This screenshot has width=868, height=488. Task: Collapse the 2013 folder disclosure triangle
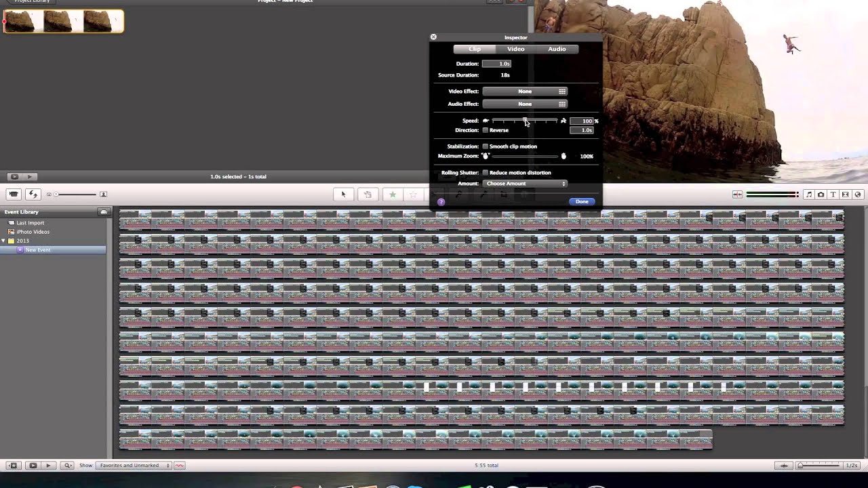3,241
